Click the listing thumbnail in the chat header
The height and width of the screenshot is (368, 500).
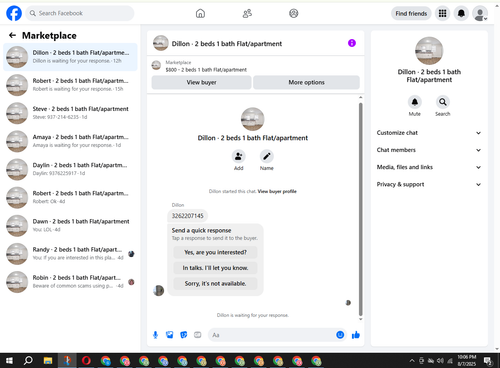(x=161, y=43)
